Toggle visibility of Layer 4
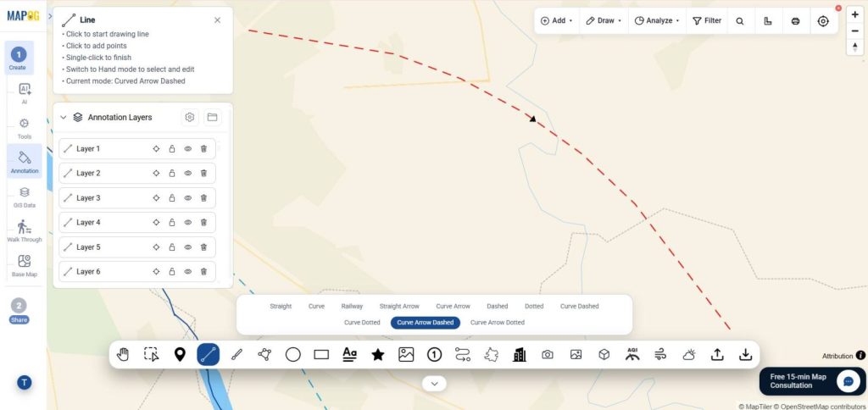This screenshot has width=868, height=410. tap(187, 223)
